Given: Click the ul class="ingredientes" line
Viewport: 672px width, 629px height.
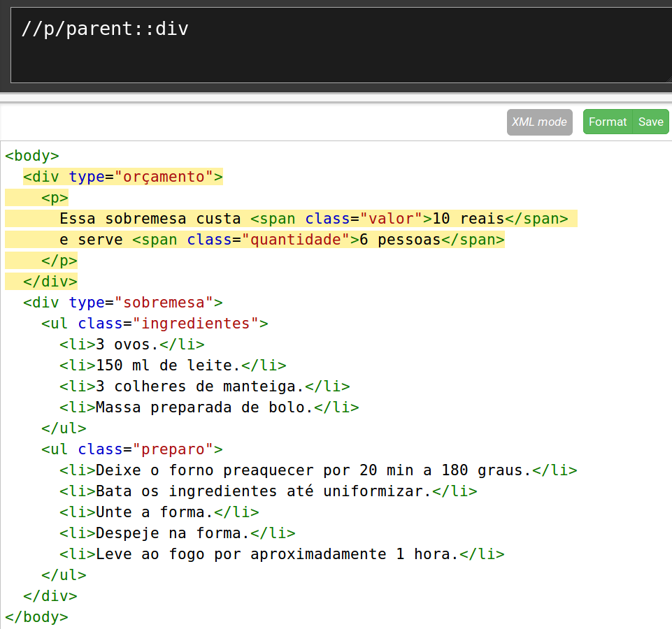Looking at the screenshot, I should click(155, 324).
